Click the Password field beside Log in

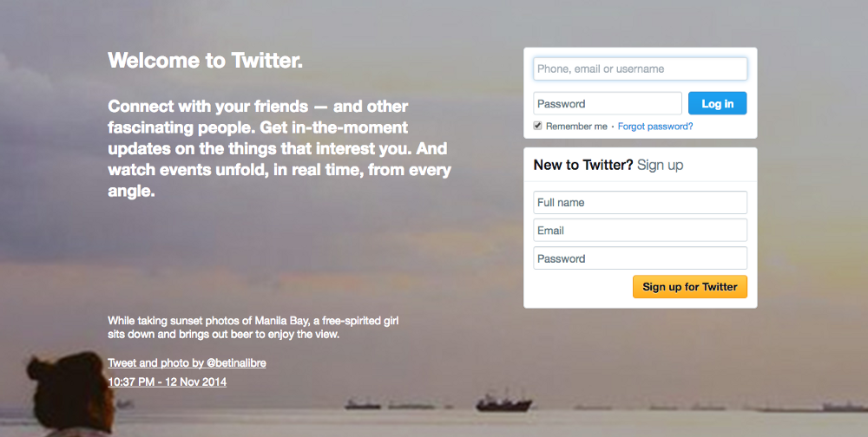point(608,103)
